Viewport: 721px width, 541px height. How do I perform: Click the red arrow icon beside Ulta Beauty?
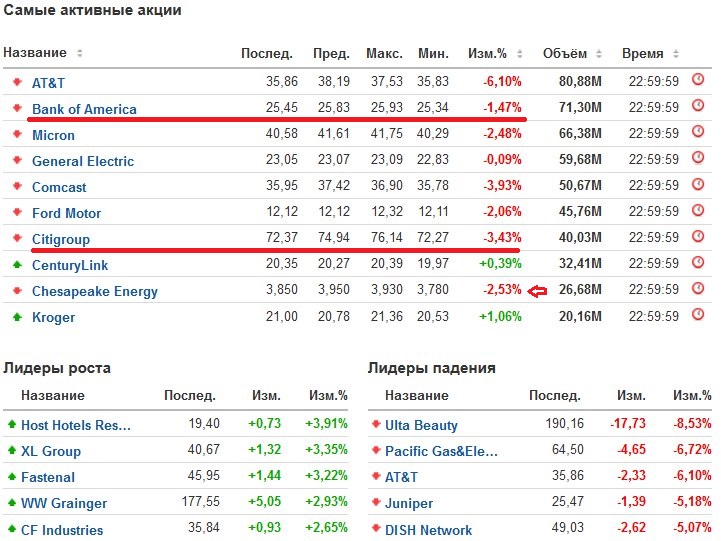click(x=377, y=425)
